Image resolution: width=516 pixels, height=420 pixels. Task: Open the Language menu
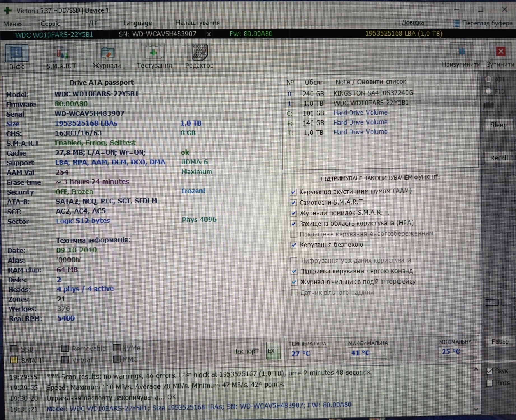(x=138, y=23)
